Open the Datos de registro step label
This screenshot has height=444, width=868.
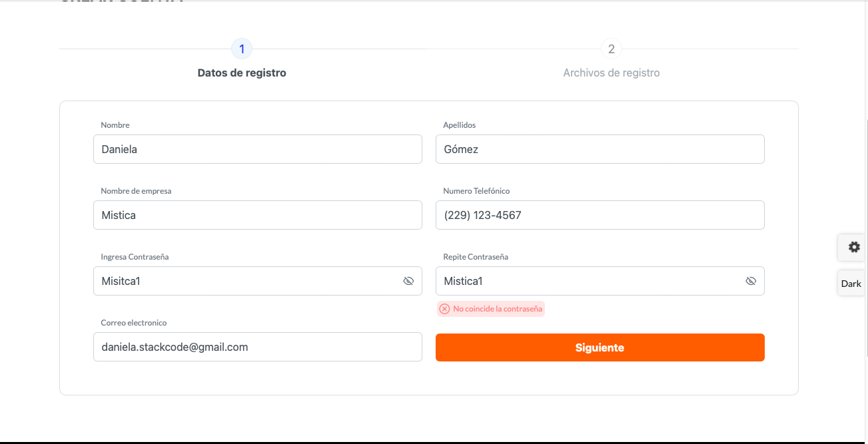click(242, 73)
